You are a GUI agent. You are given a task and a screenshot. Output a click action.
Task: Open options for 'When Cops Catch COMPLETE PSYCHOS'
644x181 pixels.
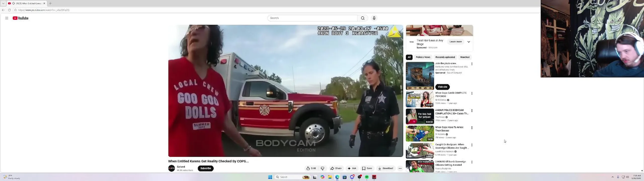point(472,93)
